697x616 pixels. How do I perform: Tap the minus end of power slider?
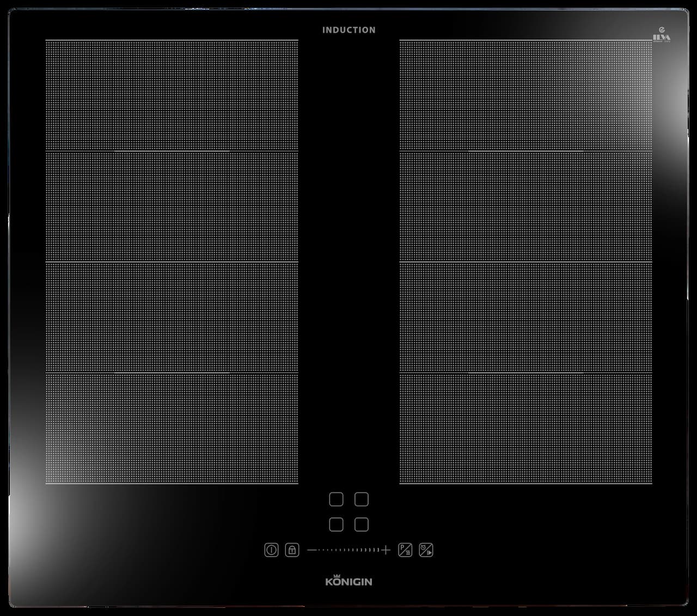tap(312, 550)
